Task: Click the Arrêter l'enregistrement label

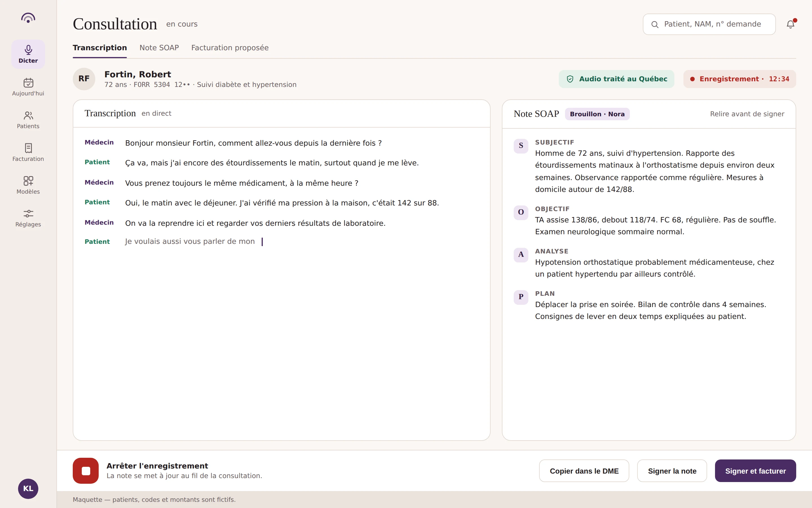Action: point(157,466)
